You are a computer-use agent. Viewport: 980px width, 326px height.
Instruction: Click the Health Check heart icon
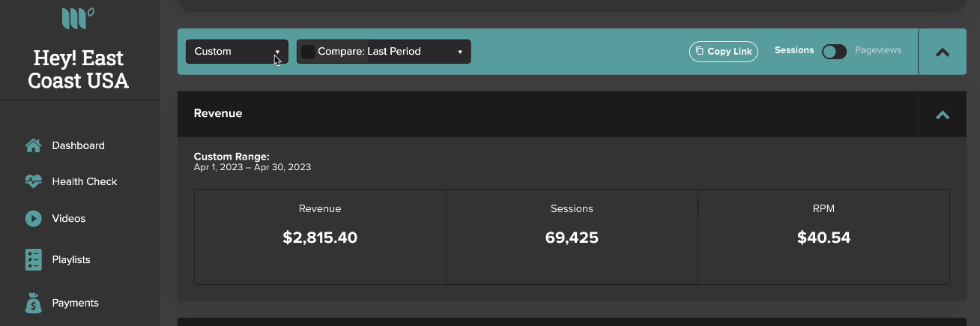point(33,181)
